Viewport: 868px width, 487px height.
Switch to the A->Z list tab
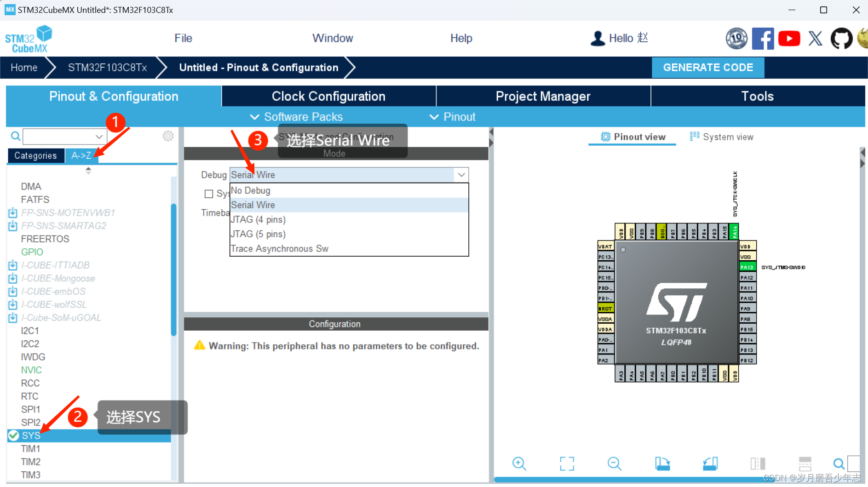coord(81,155)
